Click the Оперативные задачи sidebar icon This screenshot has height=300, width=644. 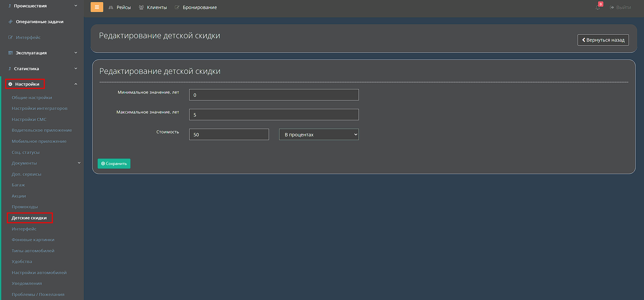point(10,22)
